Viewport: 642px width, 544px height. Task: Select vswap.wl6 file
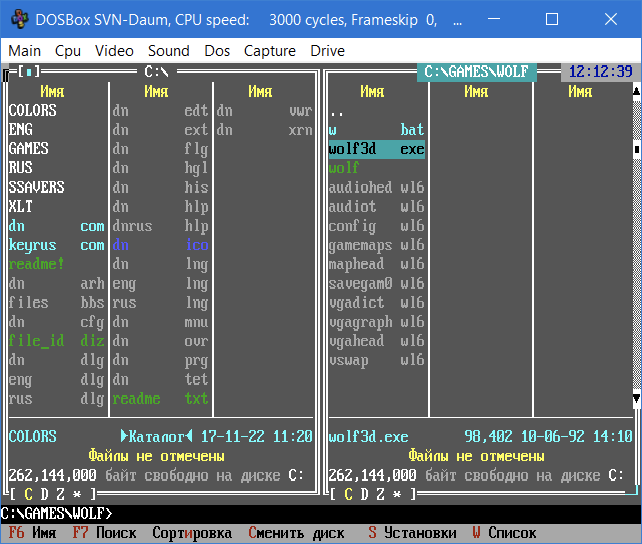pos(377,361)
